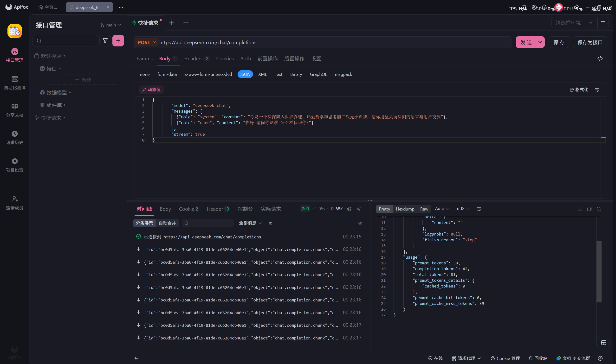Select XML body type

(262, 74)
